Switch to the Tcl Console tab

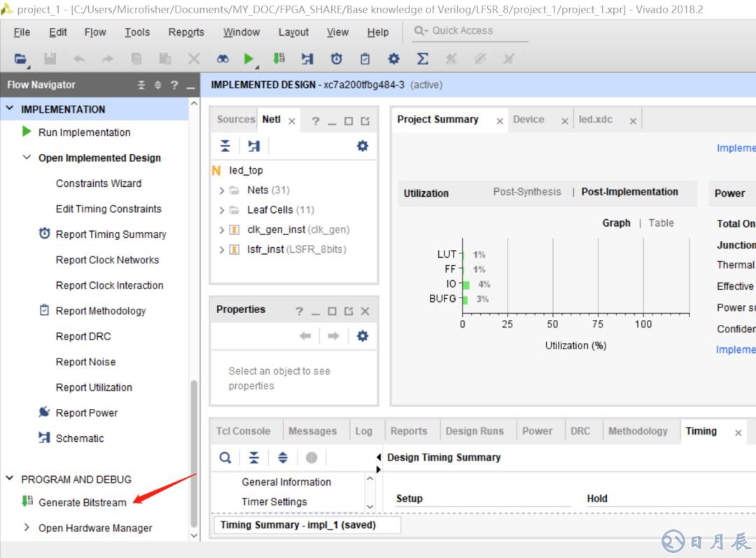pyautogui.click(x=242, y=431)
